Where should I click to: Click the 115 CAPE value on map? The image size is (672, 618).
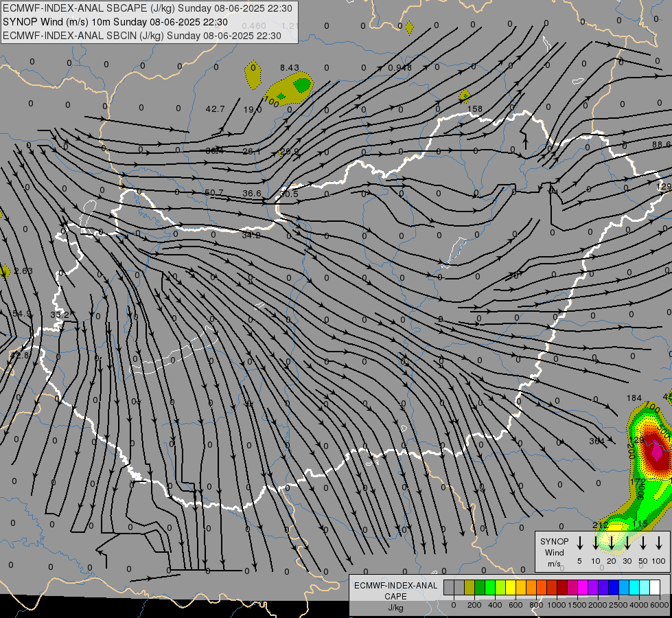point(640,524)
